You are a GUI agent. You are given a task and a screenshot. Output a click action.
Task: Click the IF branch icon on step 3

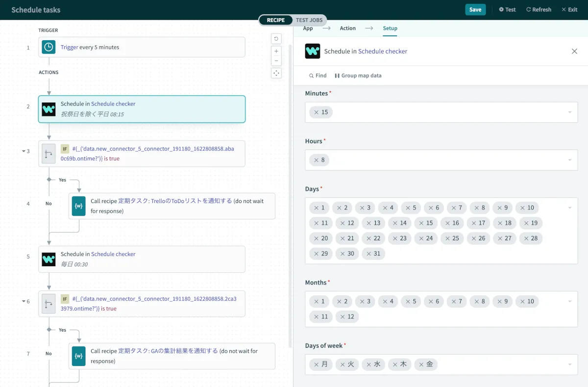[x=49, y=154]
